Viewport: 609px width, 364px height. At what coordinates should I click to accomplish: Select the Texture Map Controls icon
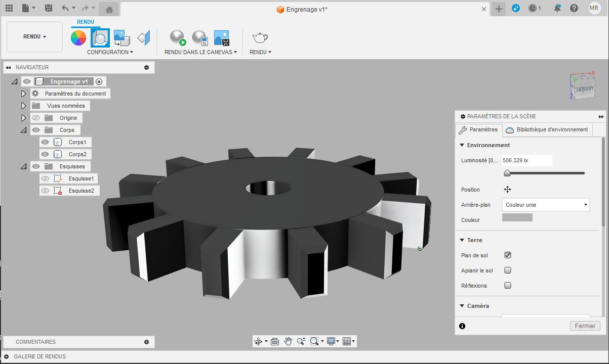click(144, 38)
